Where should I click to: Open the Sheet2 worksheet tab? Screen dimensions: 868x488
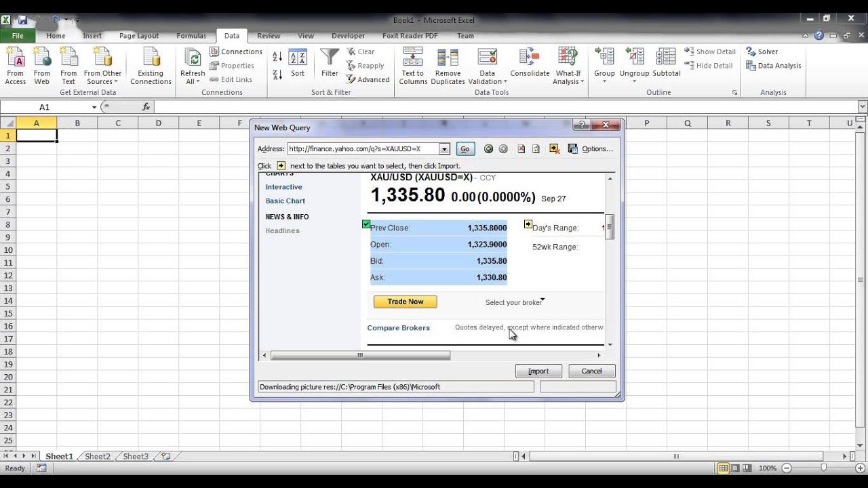98,457
